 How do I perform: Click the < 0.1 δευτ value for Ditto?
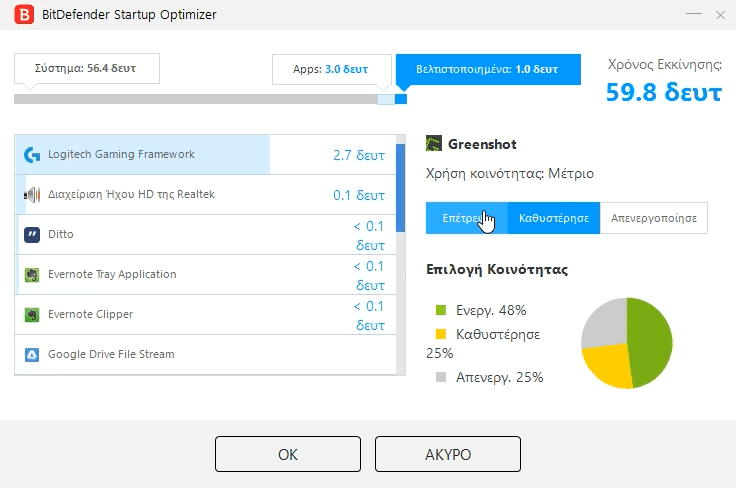[x=369, y=236]
